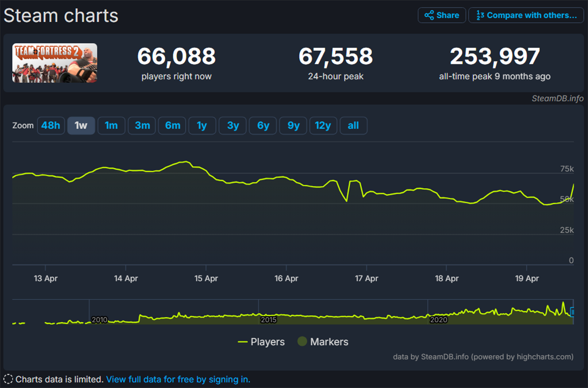Click the Markers legend circle icon
Image resolution: width=588 pixels, height=388 pixels.
(x=302, y=342)
